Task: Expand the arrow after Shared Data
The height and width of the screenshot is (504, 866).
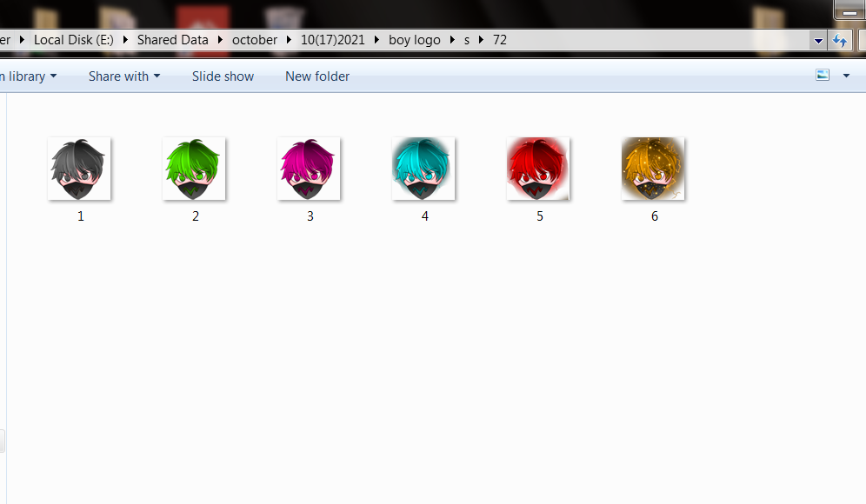Action: 220,40
